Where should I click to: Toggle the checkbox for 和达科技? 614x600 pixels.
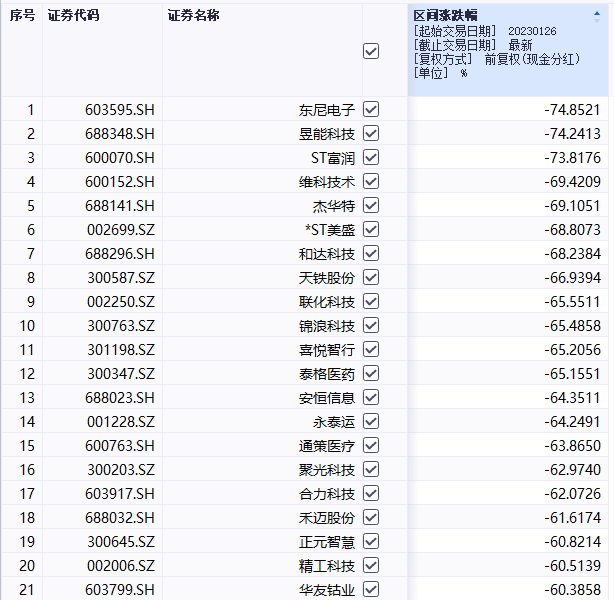[371, 253]
